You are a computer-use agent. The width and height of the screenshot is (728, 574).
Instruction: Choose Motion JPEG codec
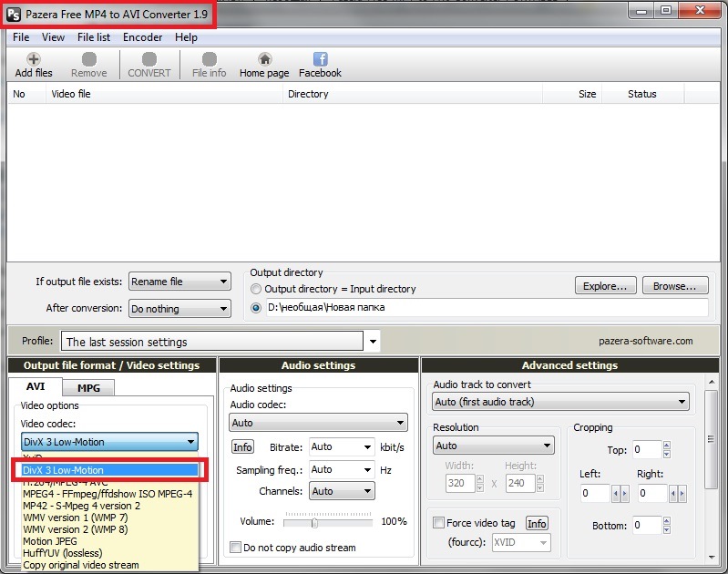tap(110, 541)
